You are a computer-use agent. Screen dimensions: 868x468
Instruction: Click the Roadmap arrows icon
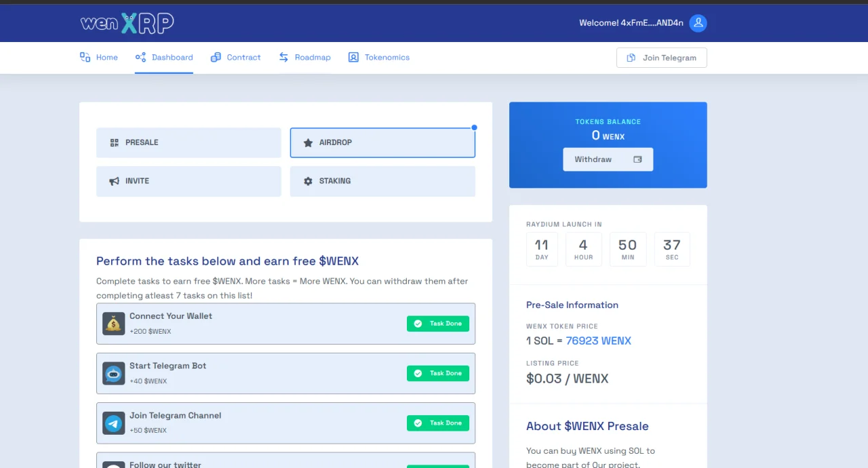click(x=283, y=57)
